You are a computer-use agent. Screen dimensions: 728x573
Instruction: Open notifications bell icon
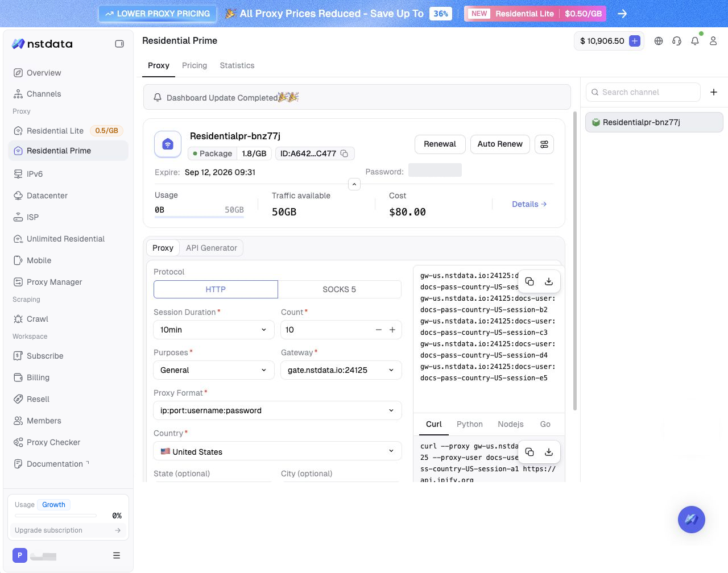(x=695, y=41)
